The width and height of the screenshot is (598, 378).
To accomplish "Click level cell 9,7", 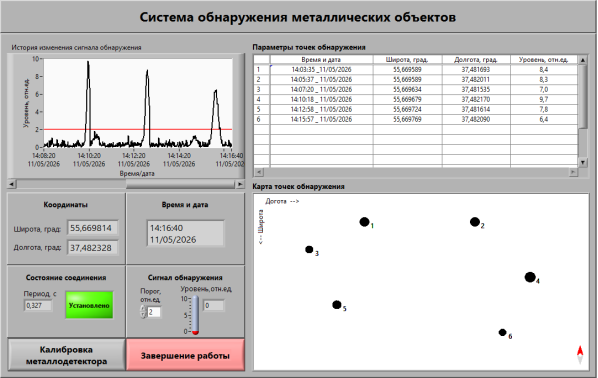I will point(544,99).
